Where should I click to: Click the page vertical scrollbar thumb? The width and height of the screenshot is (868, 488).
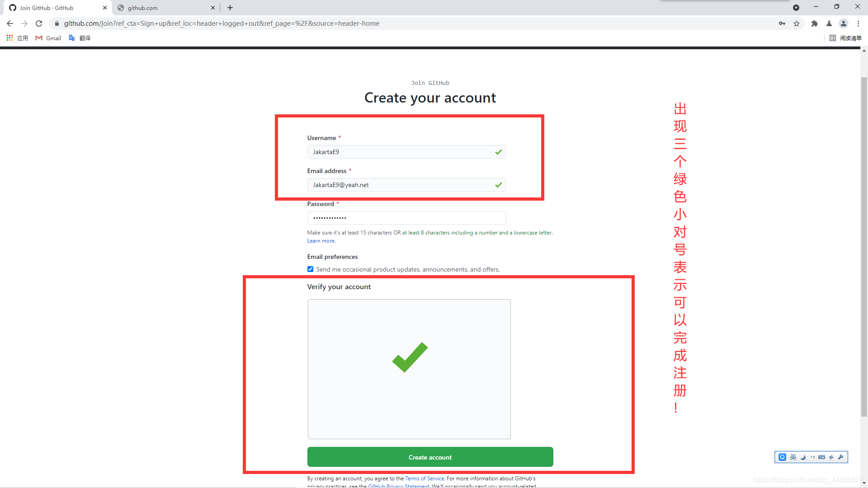click(x=864, y=246)
